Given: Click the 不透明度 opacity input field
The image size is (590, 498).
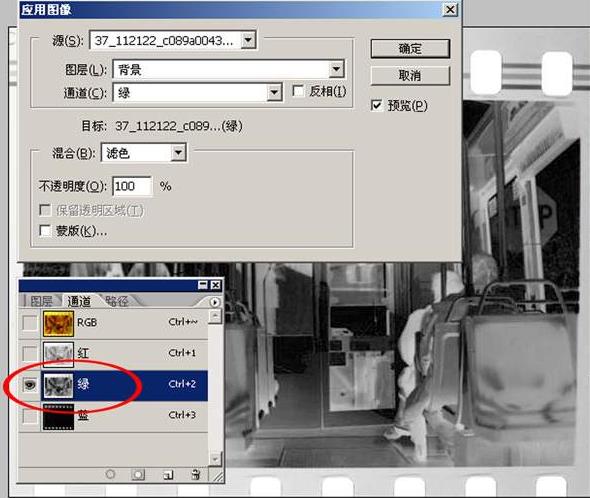Looking at the screenshot, I should (x=132, y=186).
